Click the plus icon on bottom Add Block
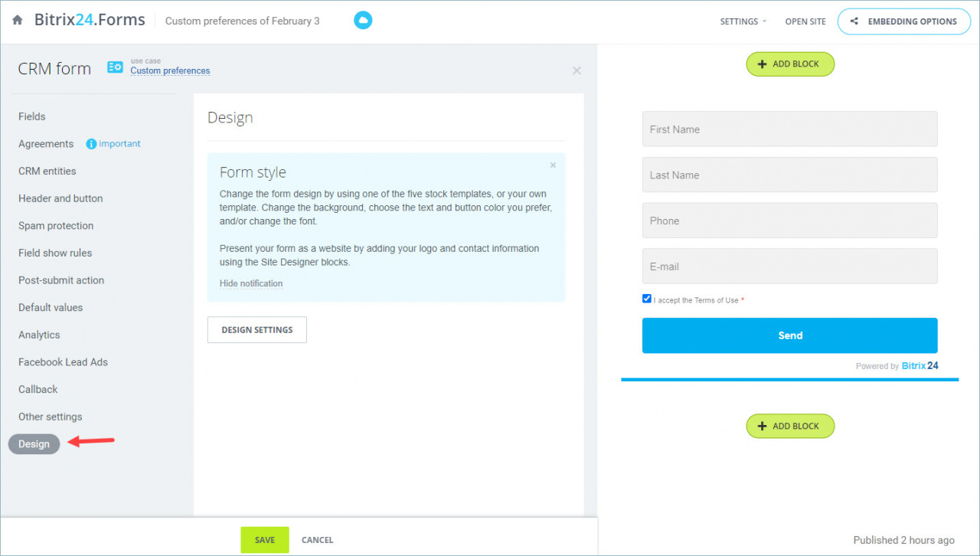This screenshot has height=556, width=980. (762, 427)
